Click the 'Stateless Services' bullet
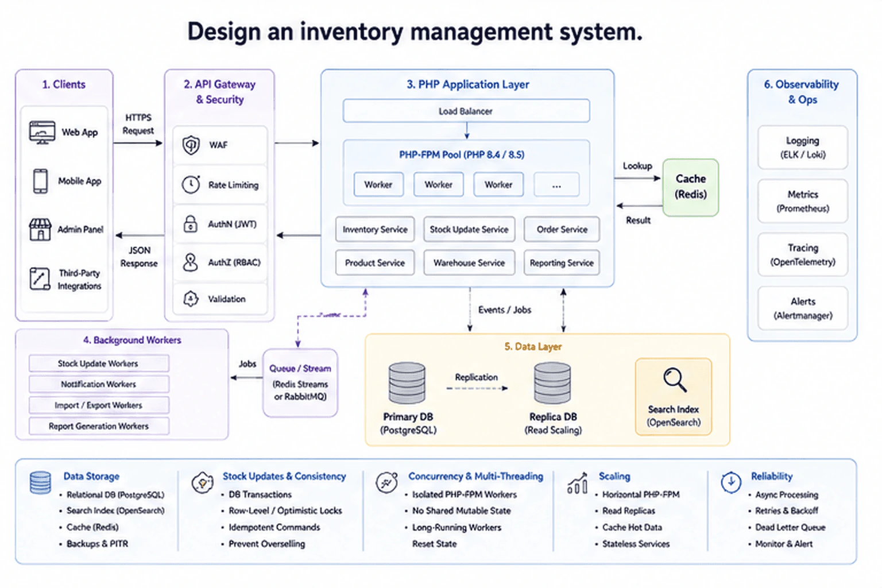 point(636,543)
